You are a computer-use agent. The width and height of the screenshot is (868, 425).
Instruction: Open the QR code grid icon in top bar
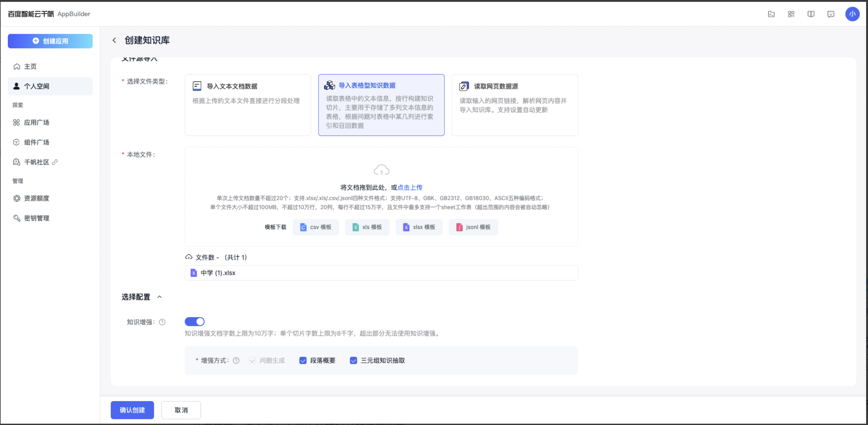[x=791, y=14]
